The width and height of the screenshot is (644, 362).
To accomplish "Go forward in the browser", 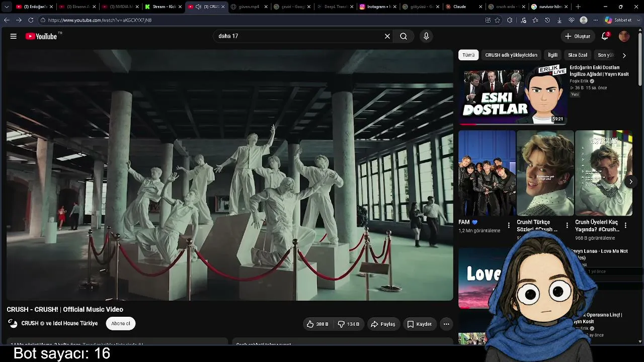I will (x=19, y=20).
